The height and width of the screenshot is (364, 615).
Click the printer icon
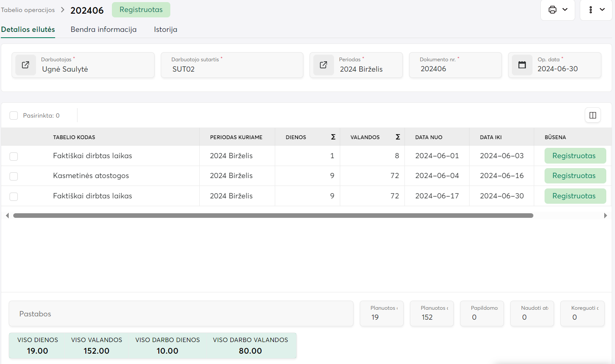pos(552,10)
